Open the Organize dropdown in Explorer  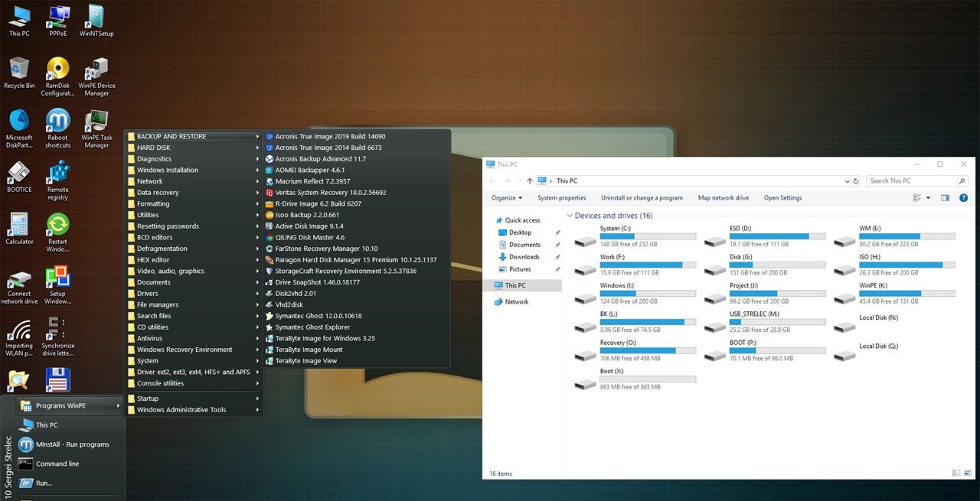[506, 197]
